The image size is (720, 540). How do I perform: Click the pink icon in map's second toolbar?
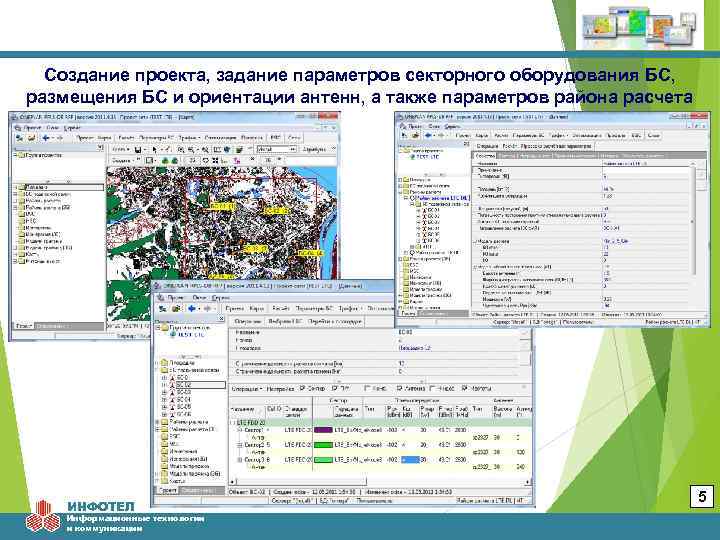(x=237, y=160)
